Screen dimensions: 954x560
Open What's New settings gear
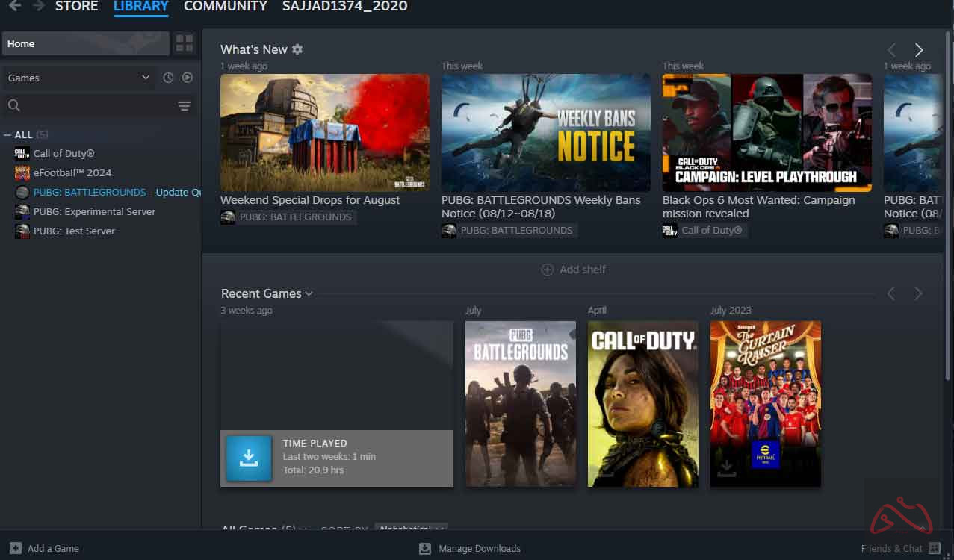click(297, 49)
